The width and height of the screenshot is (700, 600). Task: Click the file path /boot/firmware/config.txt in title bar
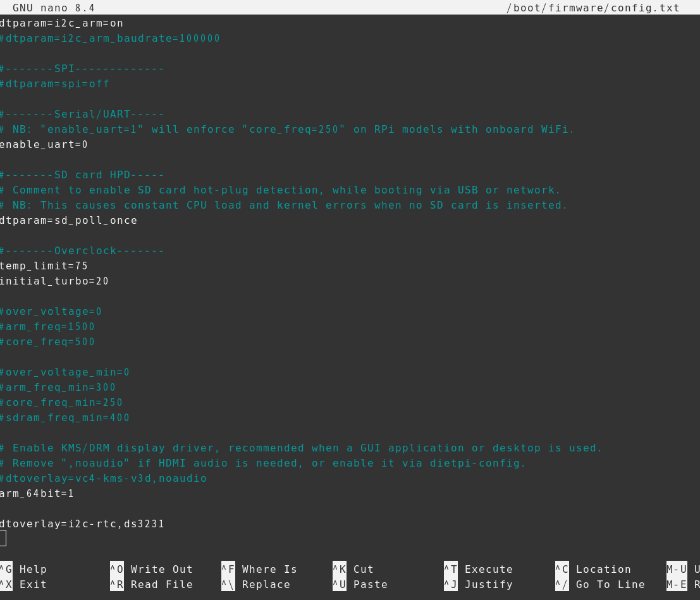click(593, 8)
